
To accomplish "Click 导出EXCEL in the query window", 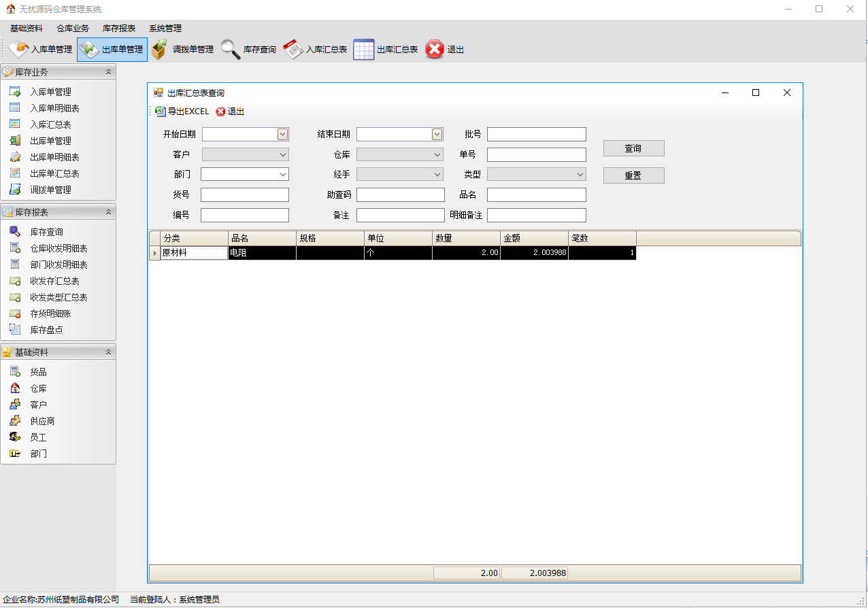I will [x=182, y=112].
